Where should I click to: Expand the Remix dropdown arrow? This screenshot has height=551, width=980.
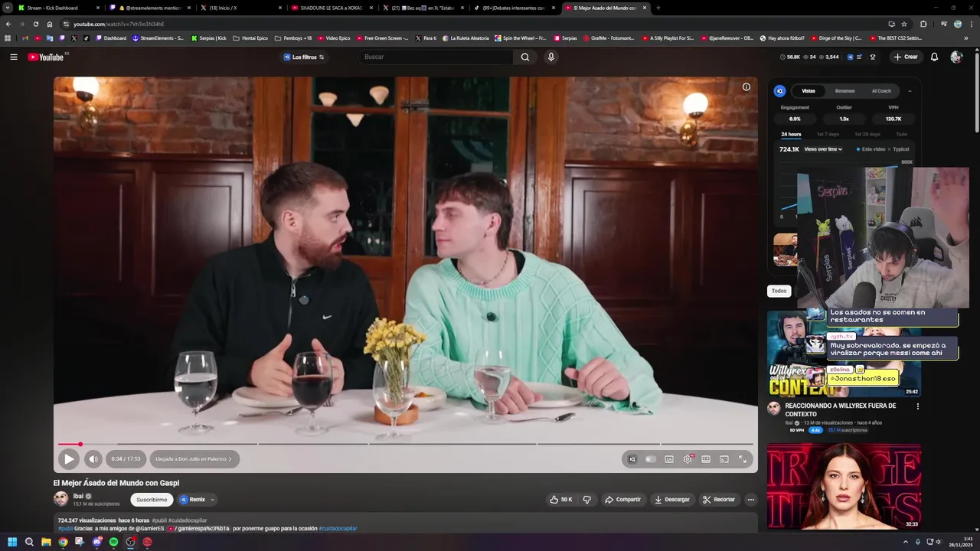(212, 500)
